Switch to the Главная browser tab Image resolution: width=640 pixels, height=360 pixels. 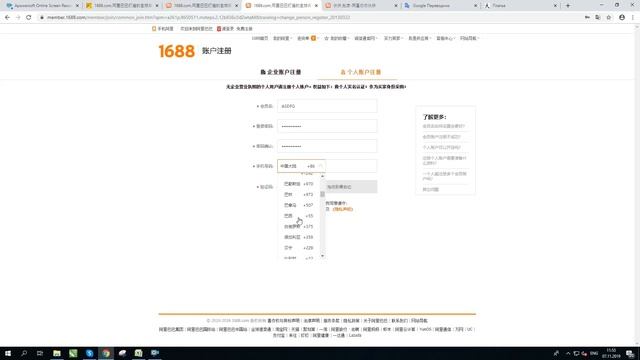[520, 6]
